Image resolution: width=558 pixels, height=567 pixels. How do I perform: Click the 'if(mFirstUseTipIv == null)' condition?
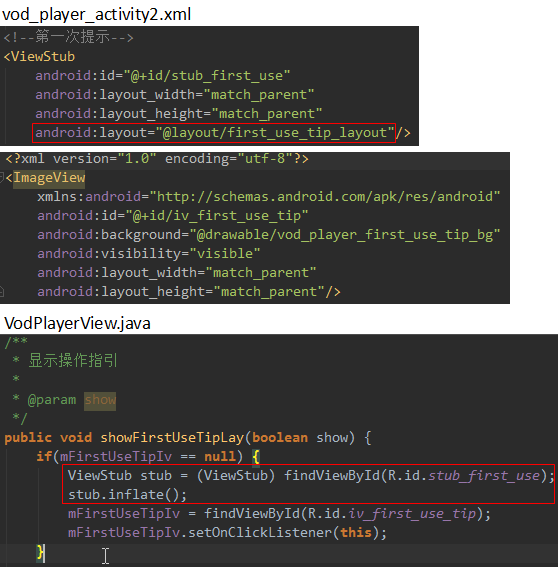tap(139, 456)
